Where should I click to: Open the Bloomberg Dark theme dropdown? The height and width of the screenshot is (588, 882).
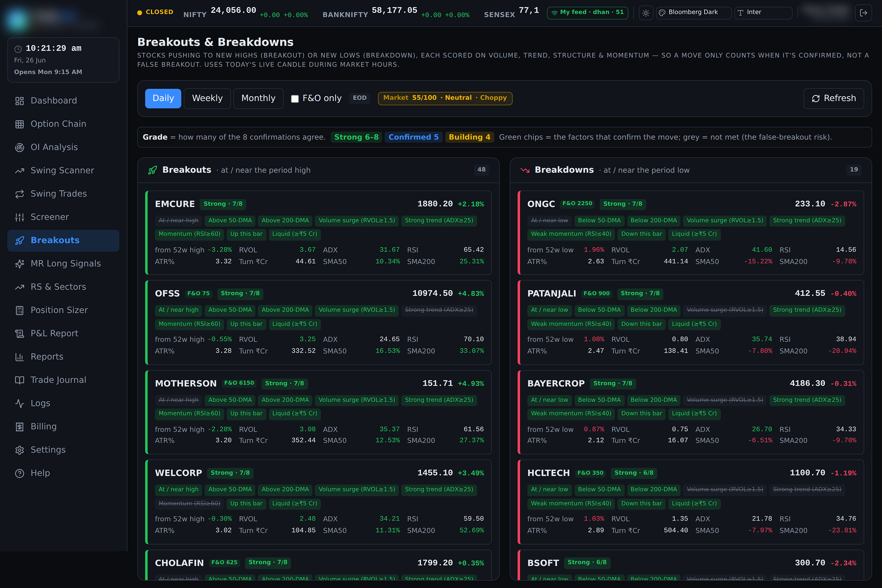[693, 13]
